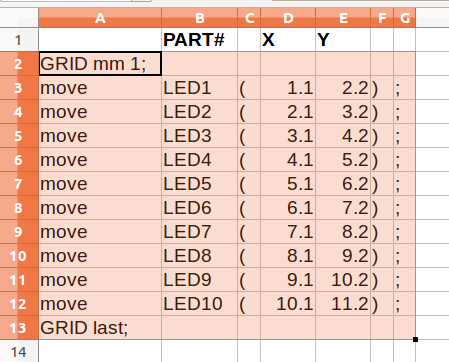This screenshot has height=362, width=449.
Task: Select the LED1 cell
Action: (200, 88)
